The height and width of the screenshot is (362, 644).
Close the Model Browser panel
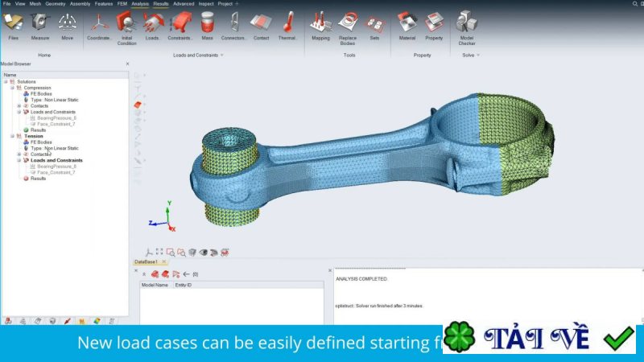click(127, 64)
